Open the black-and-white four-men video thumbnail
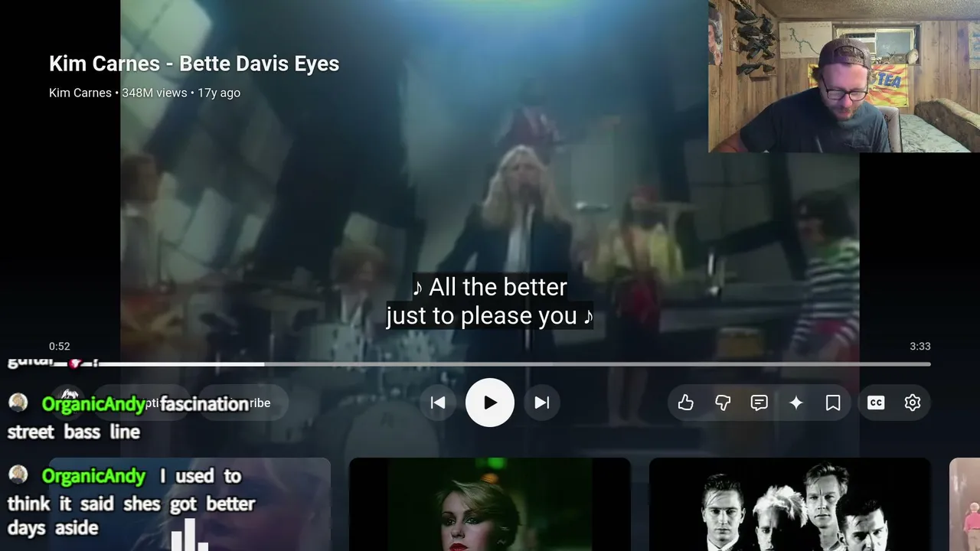The image size is (980, 551). coord(790,504)
